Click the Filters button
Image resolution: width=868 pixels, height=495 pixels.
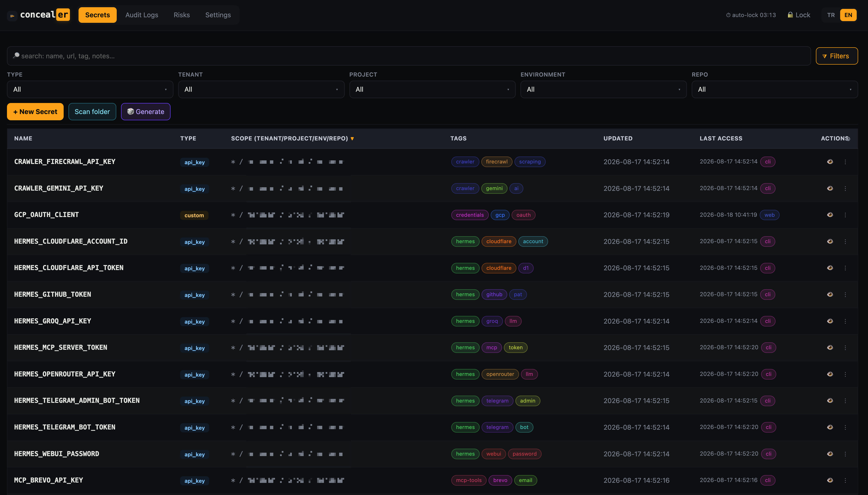tap(837, 56)
